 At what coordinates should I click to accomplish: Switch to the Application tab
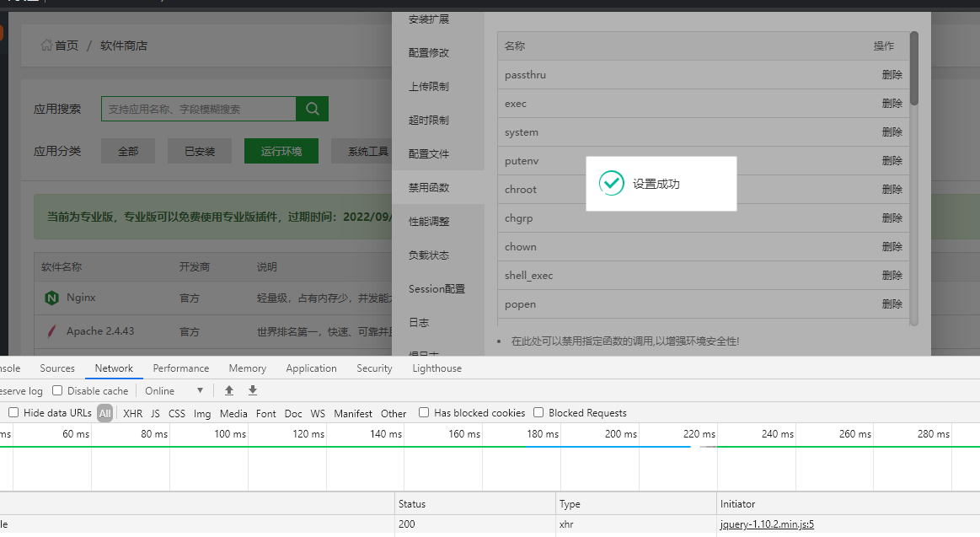311,368
